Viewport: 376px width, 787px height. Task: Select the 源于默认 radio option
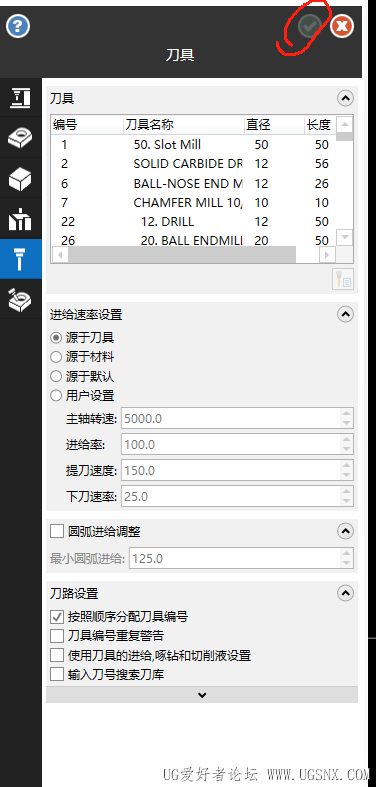[56, 376]
